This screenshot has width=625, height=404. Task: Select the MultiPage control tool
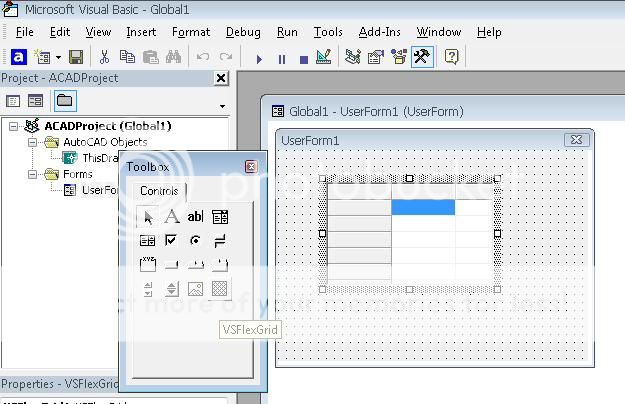(x=220, y=265)
